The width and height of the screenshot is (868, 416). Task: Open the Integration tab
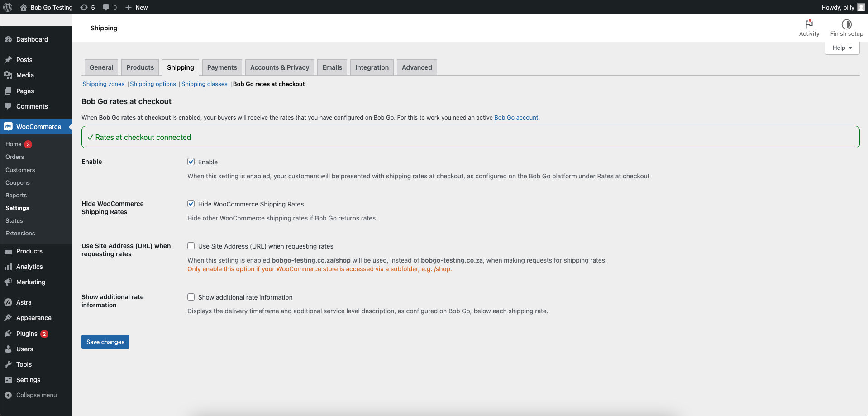372,67
